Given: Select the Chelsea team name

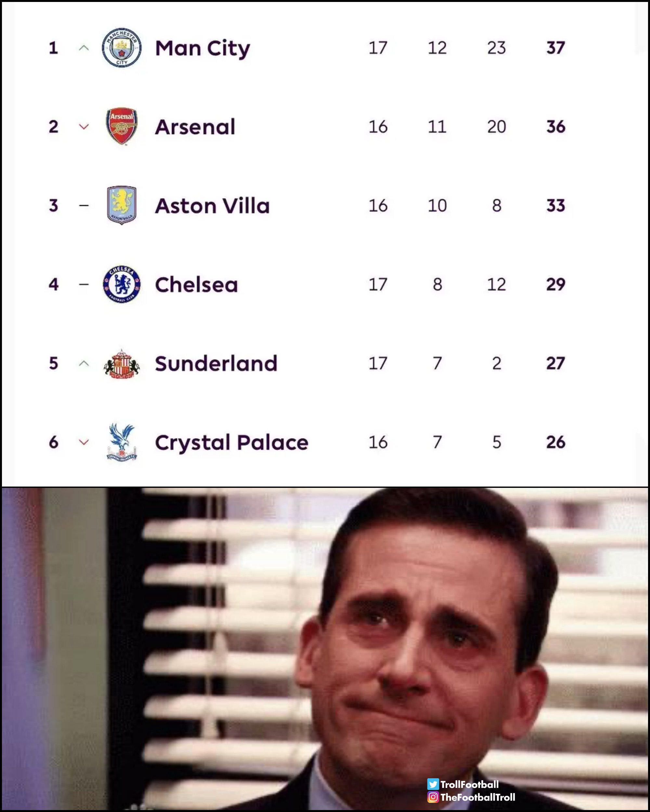Looking at the screenshot, I should (196, 285).
